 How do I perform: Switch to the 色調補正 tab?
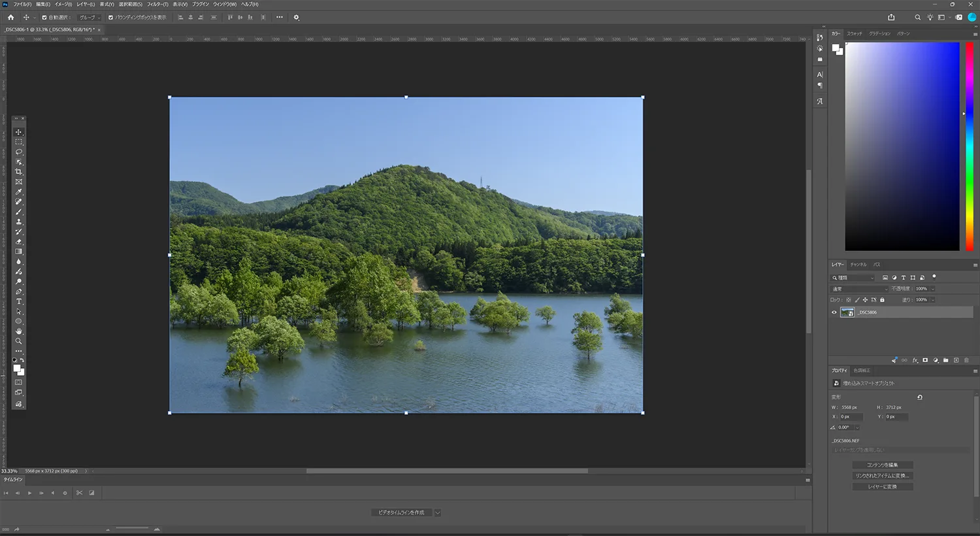click(x=862, y=371)
